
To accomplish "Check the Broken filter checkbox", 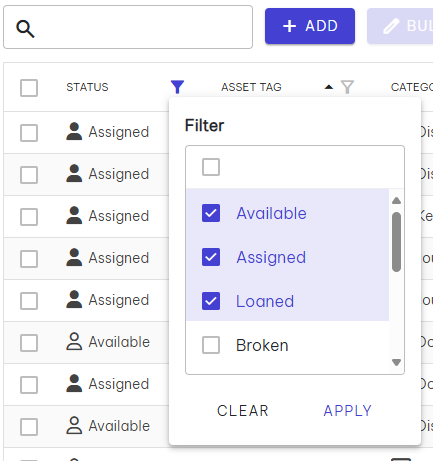I will [x=211, y=345].
